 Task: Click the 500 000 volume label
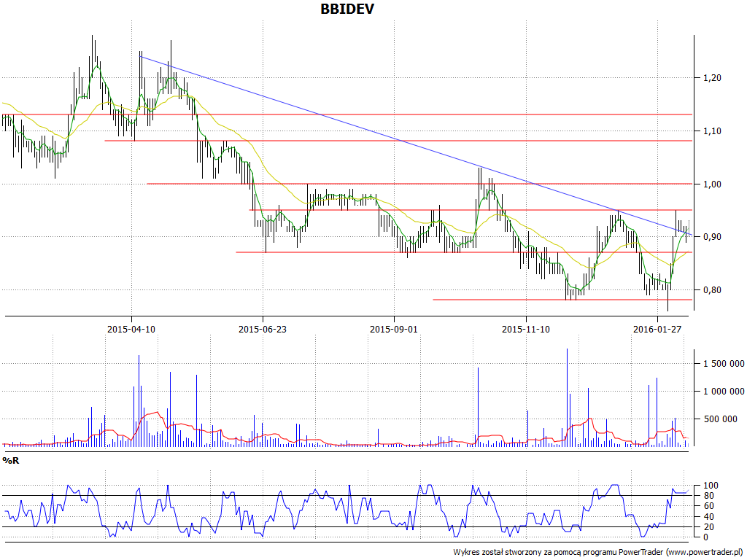pos(720,419)
